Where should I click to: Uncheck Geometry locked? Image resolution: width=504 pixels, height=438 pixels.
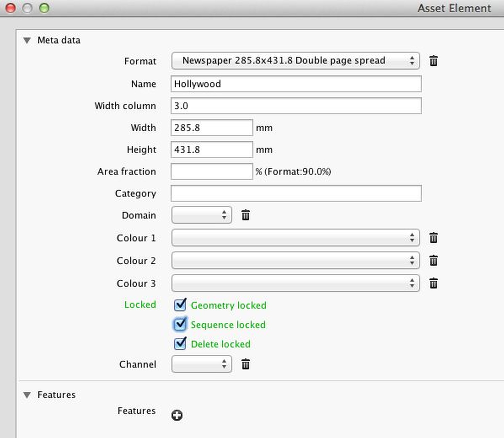(x=180, y=305)
